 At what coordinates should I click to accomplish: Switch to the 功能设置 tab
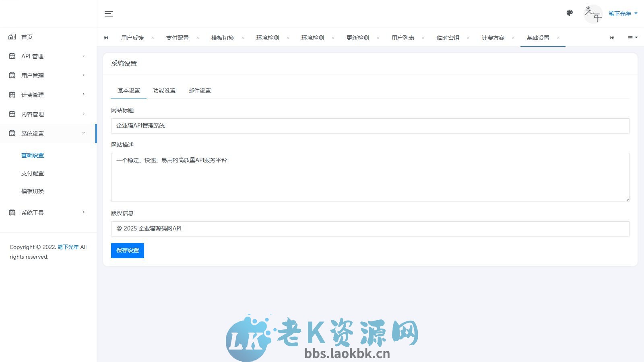click(164, 90)
